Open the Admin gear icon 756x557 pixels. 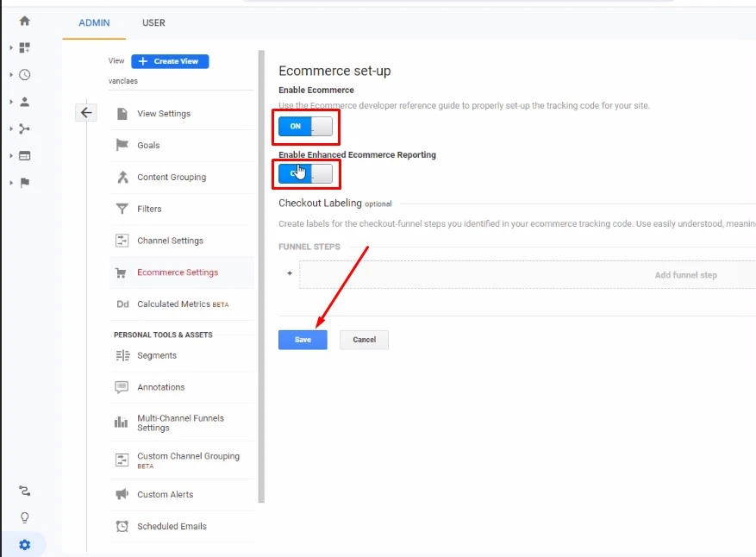24,544
